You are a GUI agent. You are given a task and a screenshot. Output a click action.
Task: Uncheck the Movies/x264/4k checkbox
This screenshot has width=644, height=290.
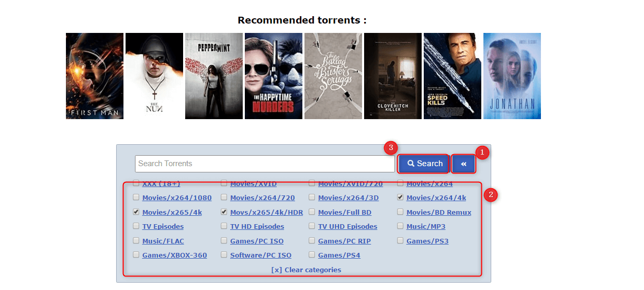pos(400,198)
